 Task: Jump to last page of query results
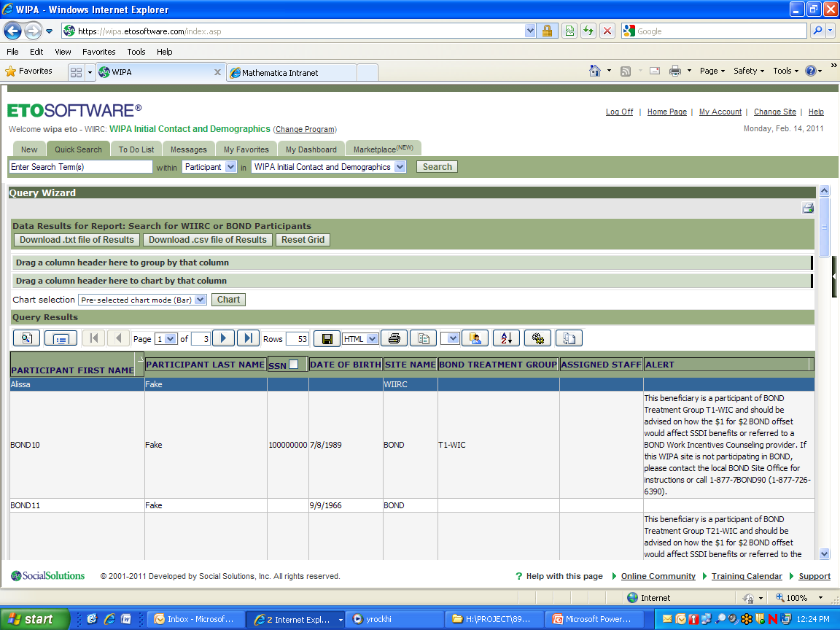click(248, 338)
